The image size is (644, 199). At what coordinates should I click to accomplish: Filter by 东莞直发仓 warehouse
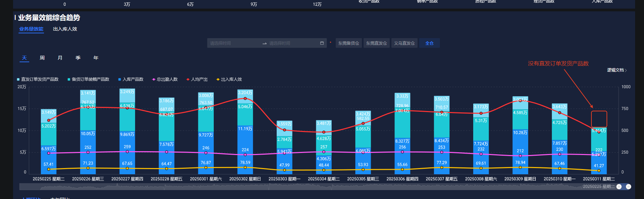376,43
